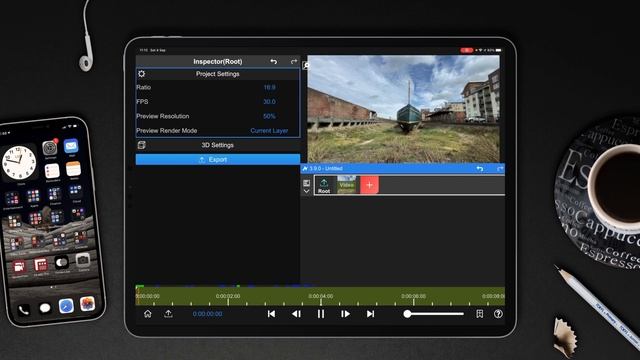Screen dimensions: 640x360
Task: Select the Video layer thumbnail
Action: click(346, 185)
